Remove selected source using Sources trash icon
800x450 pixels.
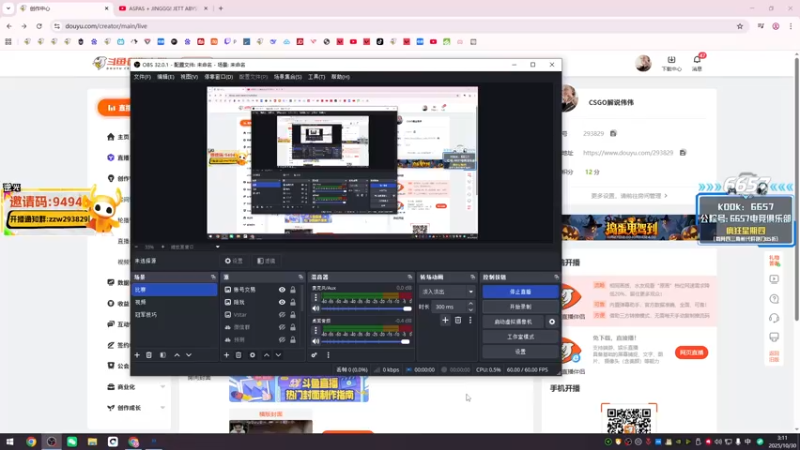point(238,355)
